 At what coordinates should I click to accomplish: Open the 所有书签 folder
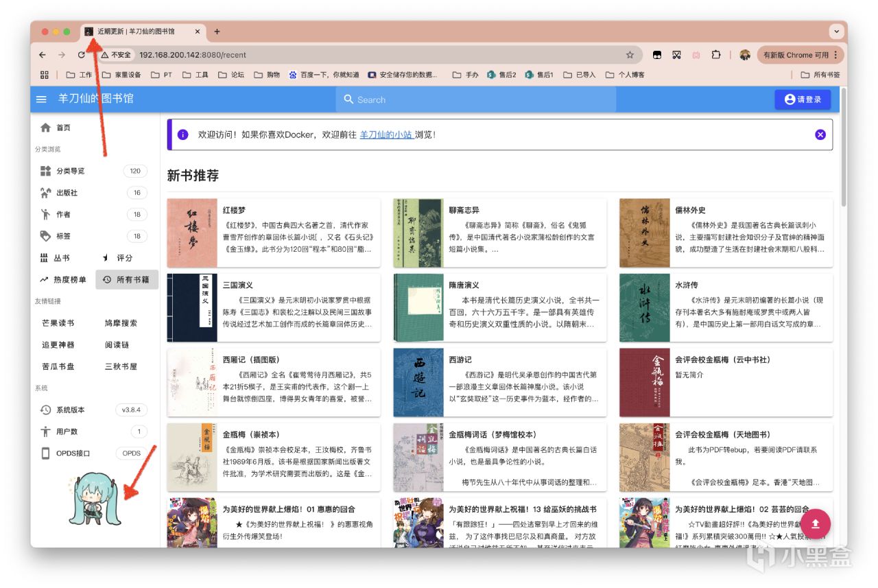point(820,75)
